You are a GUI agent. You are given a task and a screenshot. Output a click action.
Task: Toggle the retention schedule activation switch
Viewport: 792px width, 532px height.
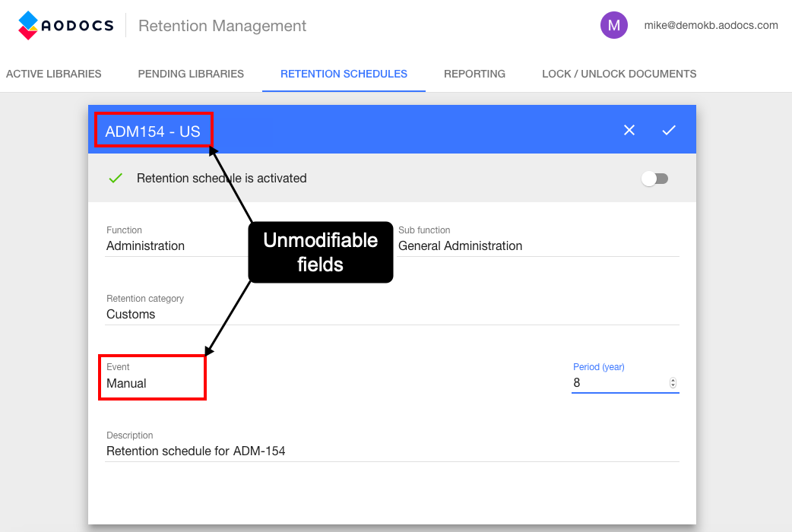coord(654,178)
